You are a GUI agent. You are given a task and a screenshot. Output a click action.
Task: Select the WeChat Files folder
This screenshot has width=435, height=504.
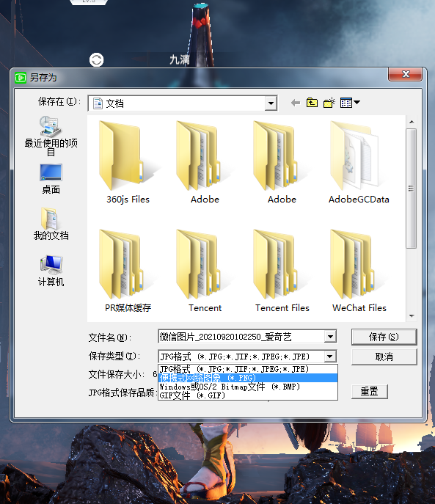(359, 271)
